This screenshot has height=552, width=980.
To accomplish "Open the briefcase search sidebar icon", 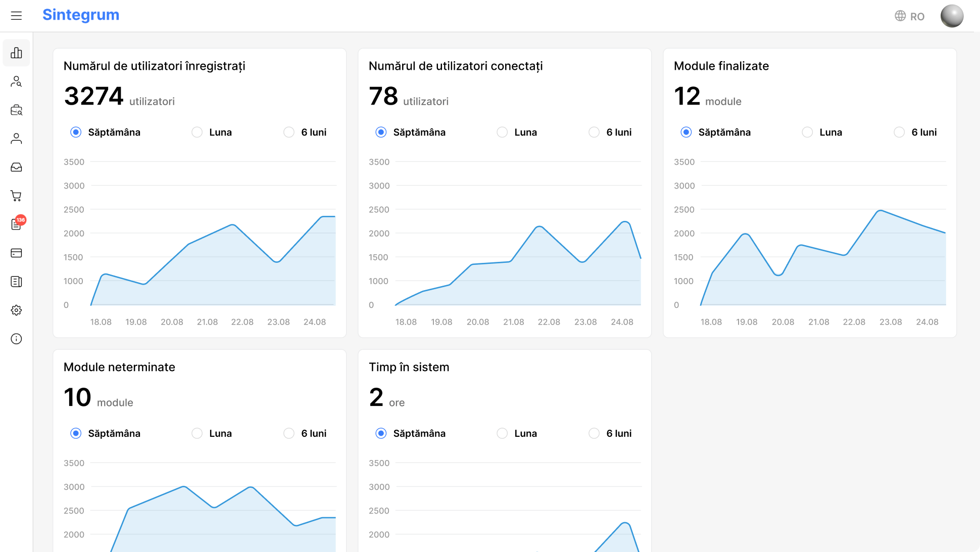I will (16, 110).
